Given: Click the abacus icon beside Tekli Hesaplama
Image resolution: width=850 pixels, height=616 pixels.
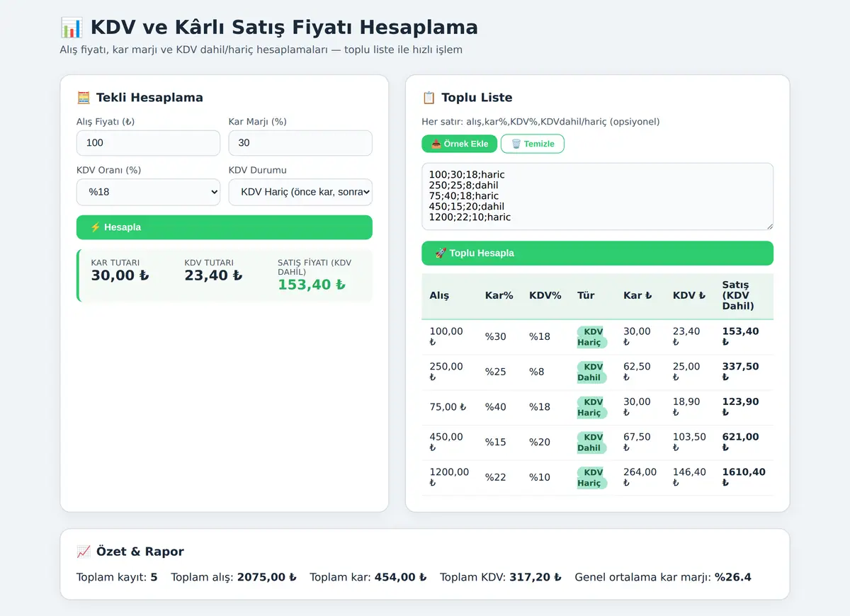Looking at the screenshot, I should coord(84,98).
